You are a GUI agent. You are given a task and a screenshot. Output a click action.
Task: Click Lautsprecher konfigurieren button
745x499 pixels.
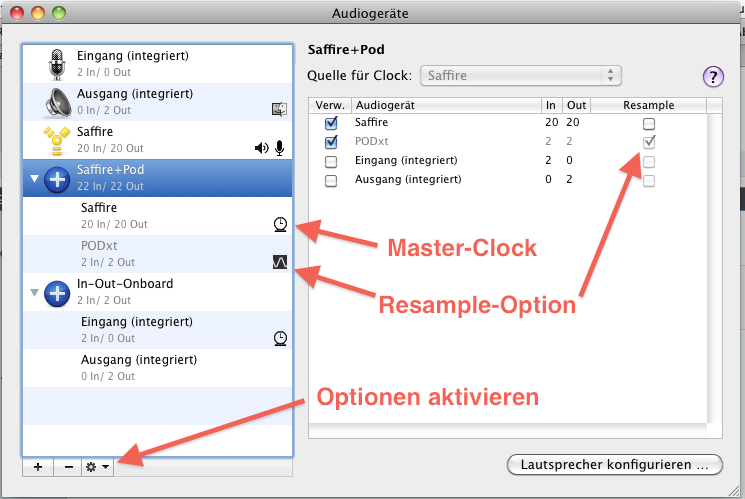614,464
